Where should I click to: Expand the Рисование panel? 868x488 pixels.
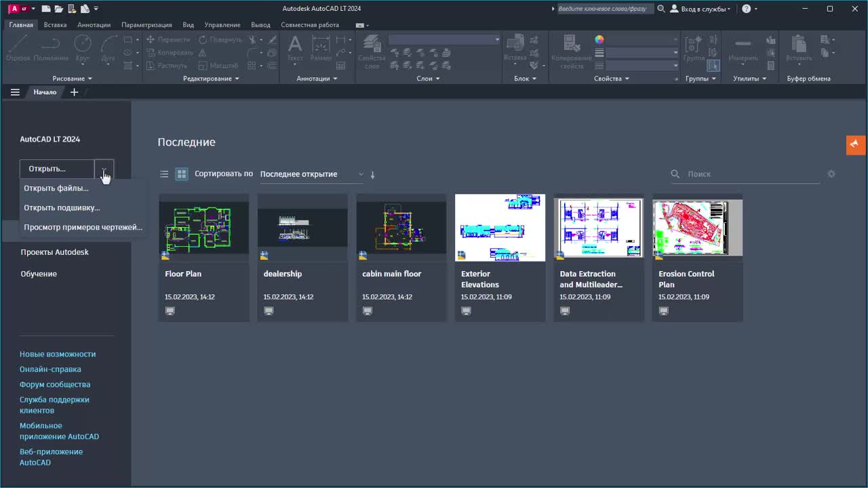(x=72, y=79)
